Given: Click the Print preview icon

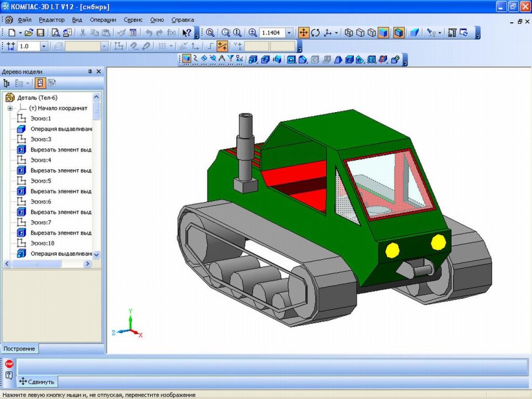Looking at the screenshot, I should [x=55, y=33].
